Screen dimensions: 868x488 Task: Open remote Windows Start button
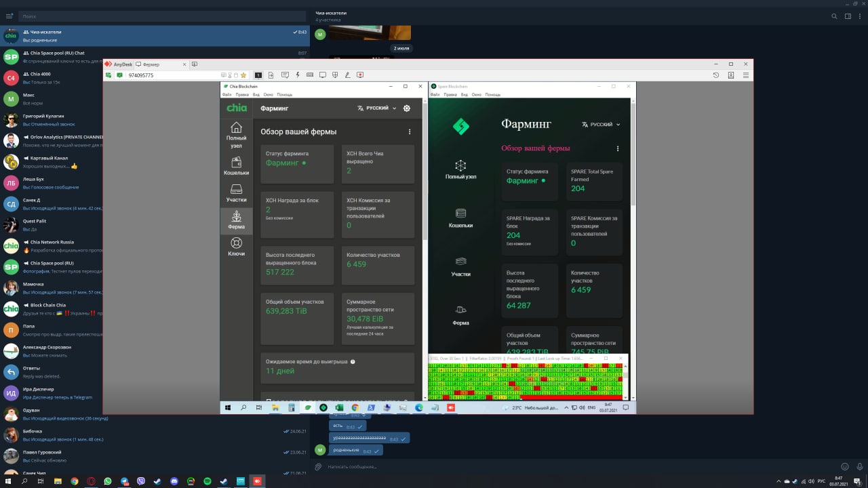click(x=228, y=407)
